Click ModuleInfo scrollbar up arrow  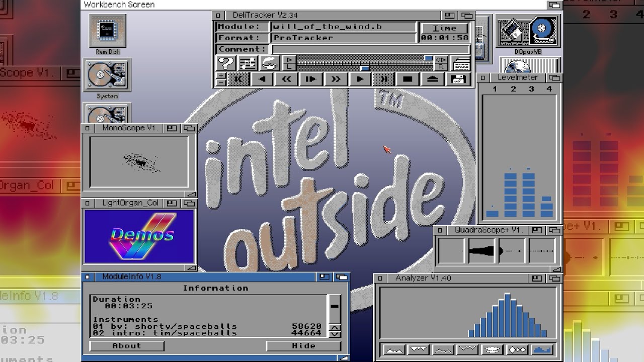(335, 328)
